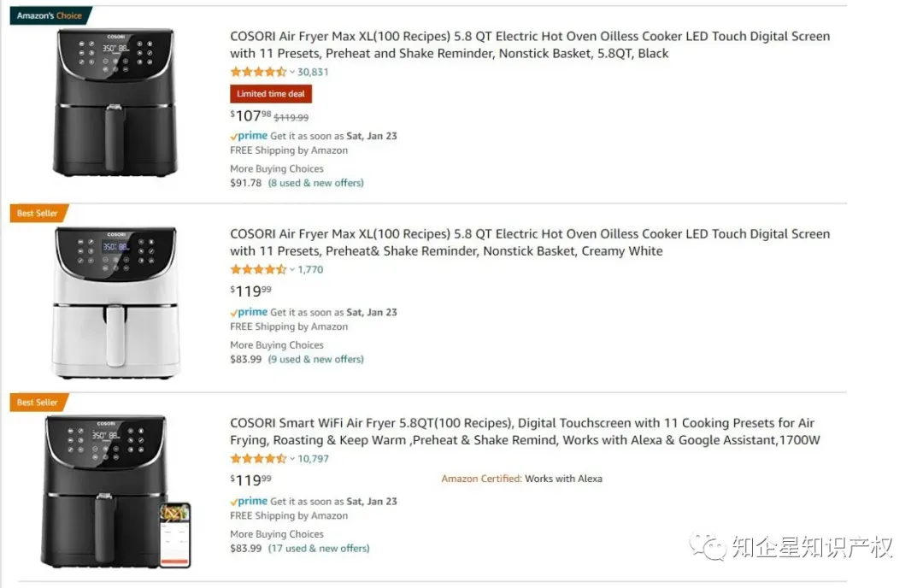Click the Best Seller badge on the WiFi fryer
Viewport: 923px width, 588px height.
tap(38, 403)
